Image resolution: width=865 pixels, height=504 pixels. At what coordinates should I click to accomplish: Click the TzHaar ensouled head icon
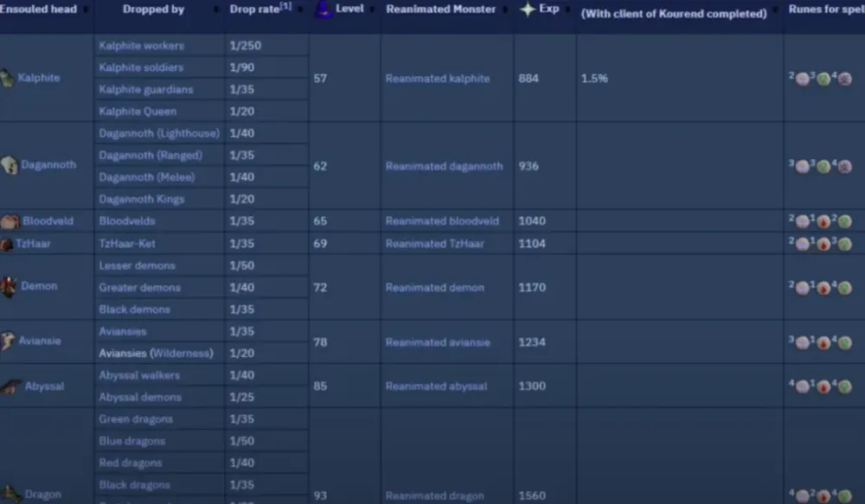point(7,244)
